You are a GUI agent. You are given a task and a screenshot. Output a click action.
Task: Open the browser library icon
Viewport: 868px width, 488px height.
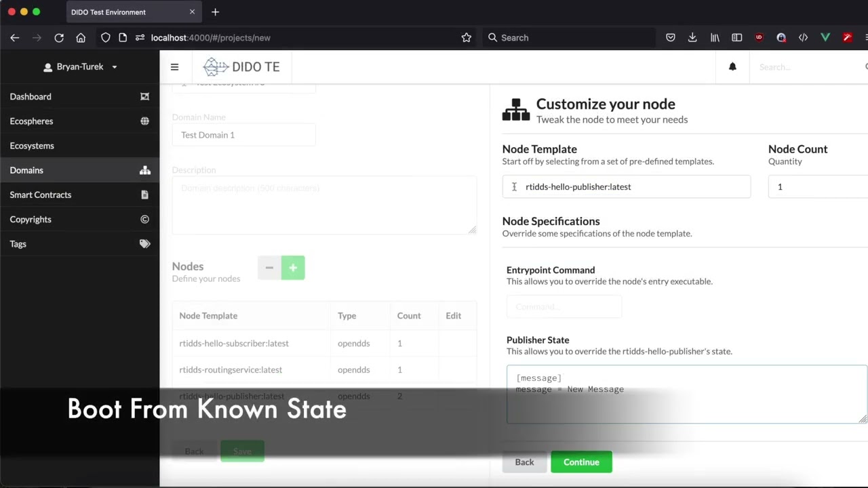coord(715,38)
